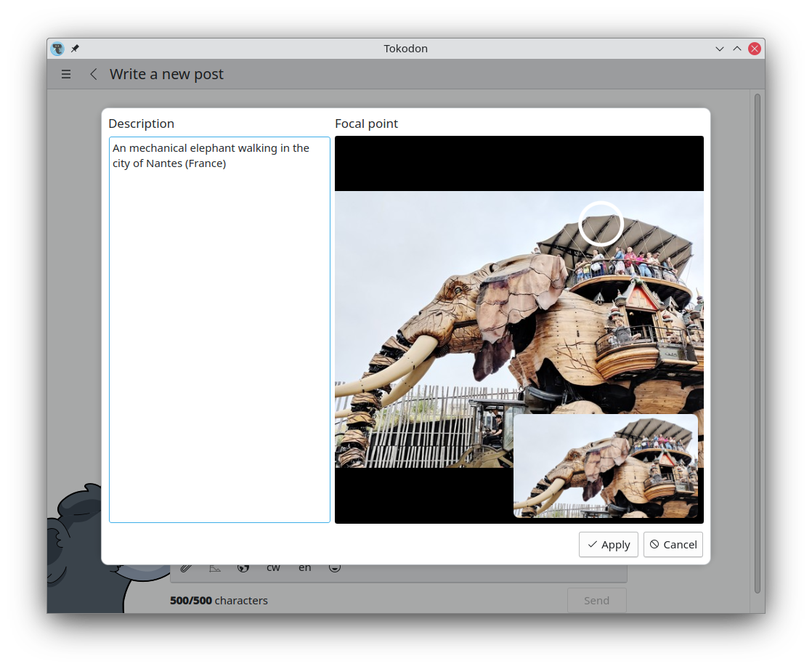This screenshot has width=812, height=669.
Task: Click the small elephant preview thumbnail
Action: (x=606, y=466)
